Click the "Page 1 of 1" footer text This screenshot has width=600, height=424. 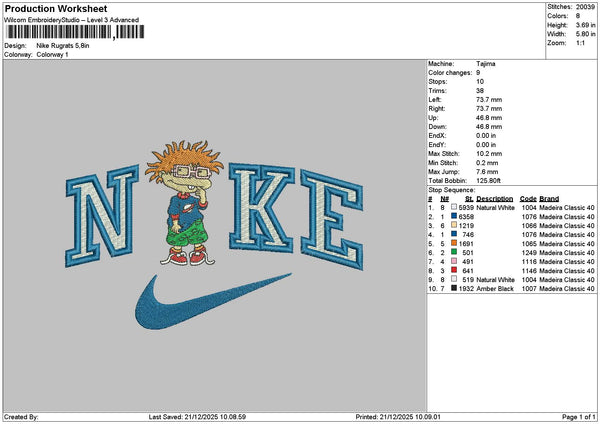[579, 417]
